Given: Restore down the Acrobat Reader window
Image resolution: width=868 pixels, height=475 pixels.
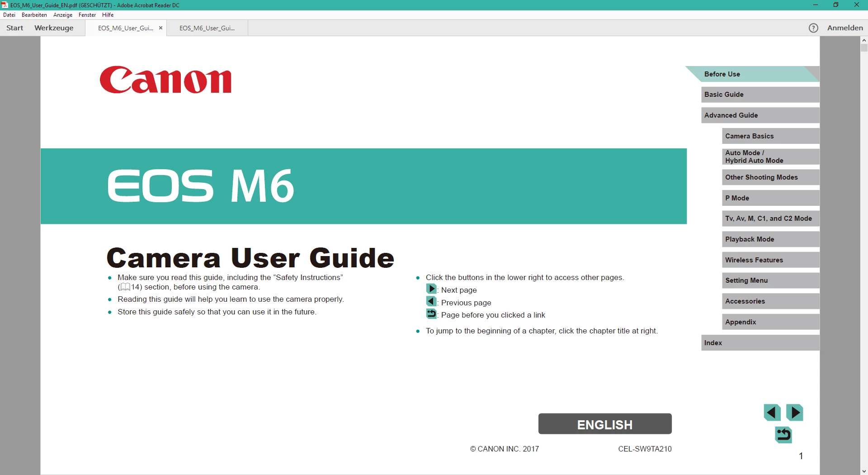Looking at the screenshot, I should (836, 5).
